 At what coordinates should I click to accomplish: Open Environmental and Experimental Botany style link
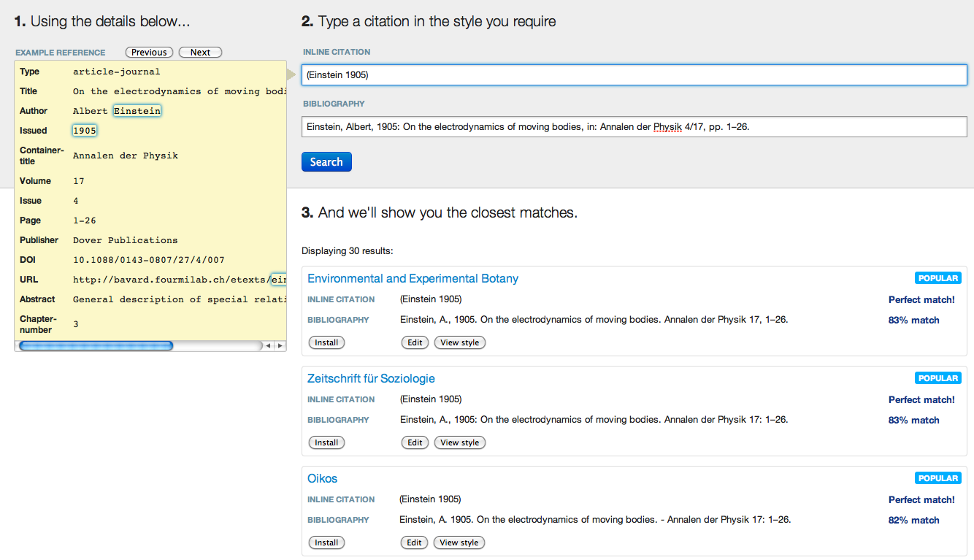(x=413, y=278)
